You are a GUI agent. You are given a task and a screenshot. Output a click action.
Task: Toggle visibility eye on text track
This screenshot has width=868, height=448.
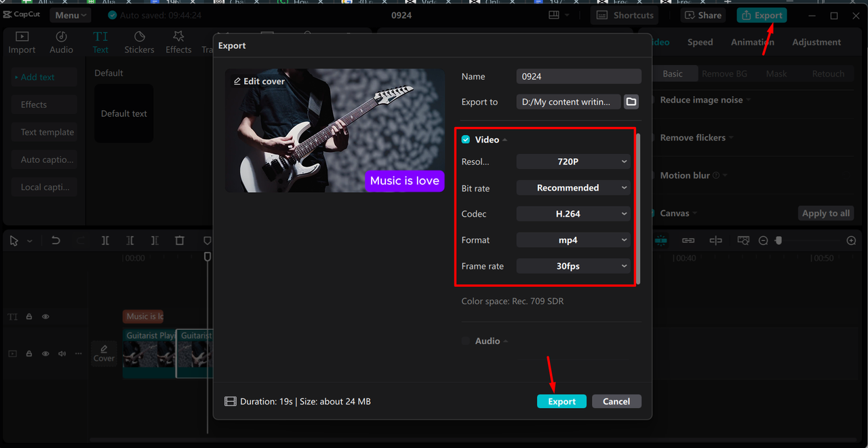tap(45, 316)
